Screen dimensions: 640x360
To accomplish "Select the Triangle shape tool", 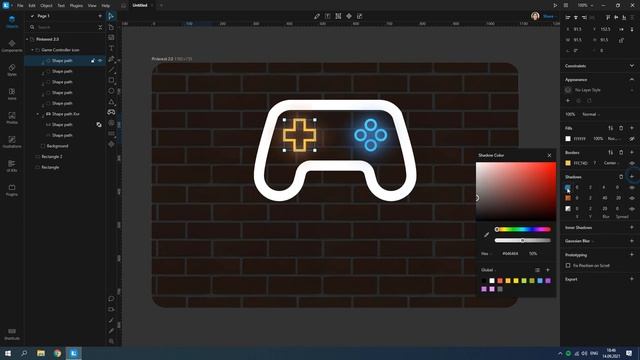I will click(111, 101).
